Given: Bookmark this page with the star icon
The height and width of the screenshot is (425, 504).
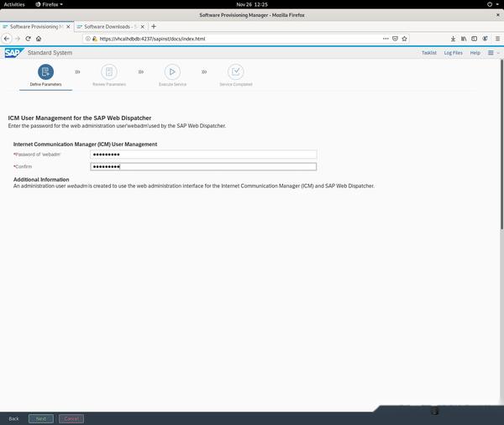Looking at the screenshot, I should [404, 39].
